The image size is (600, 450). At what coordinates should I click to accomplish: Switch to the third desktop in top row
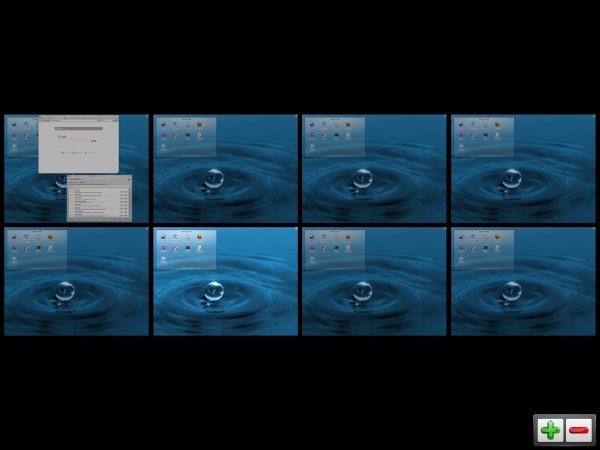374,168
